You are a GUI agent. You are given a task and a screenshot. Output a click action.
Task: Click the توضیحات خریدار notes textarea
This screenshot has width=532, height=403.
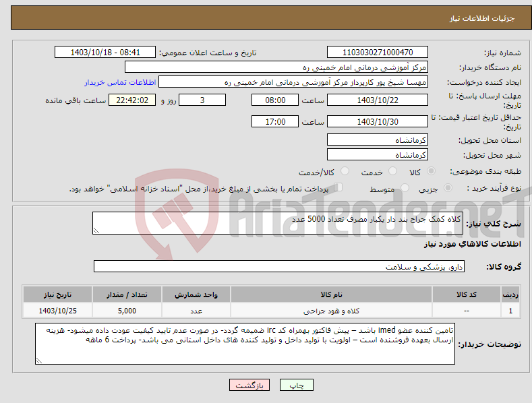245,344
